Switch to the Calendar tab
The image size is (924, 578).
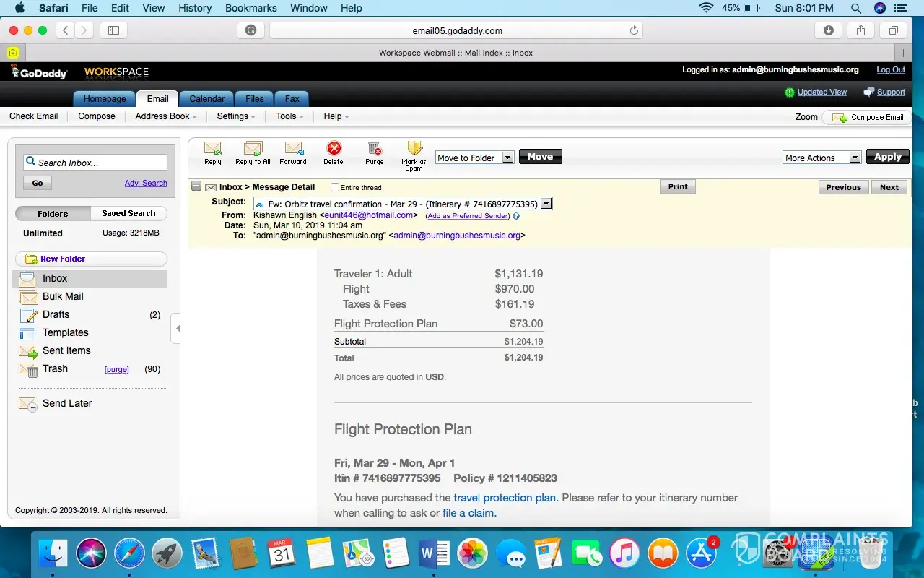[x=206, y=99]
